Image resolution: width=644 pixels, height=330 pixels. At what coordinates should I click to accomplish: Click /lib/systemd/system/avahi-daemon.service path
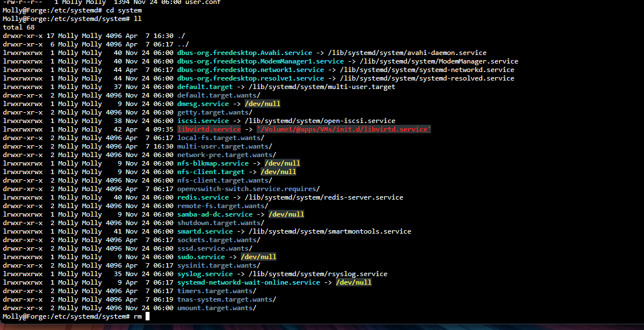coord(407,53)
